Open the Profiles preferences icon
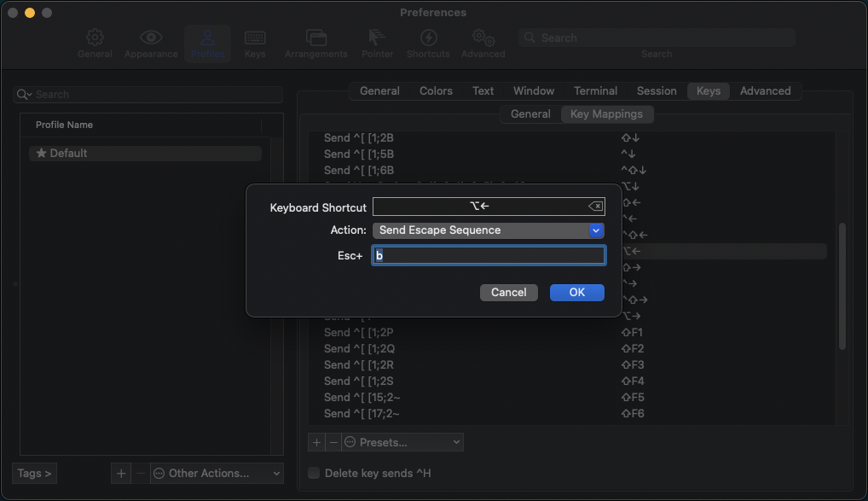868x501 pixels. click(207, 44)
